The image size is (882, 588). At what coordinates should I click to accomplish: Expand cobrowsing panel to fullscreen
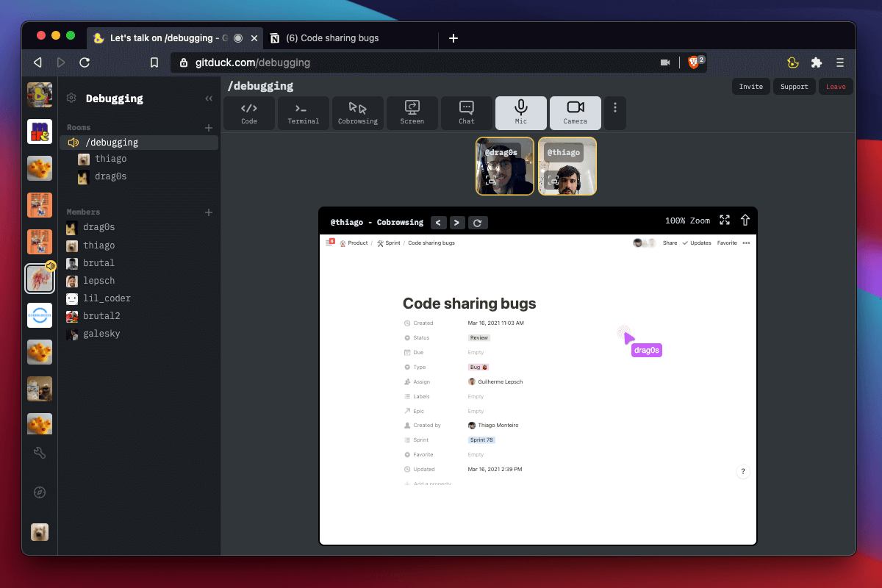(725, 220)
